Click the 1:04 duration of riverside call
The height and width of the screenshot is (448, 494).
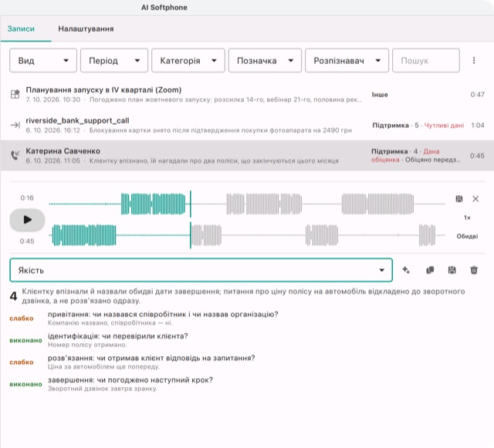(478, 126)
